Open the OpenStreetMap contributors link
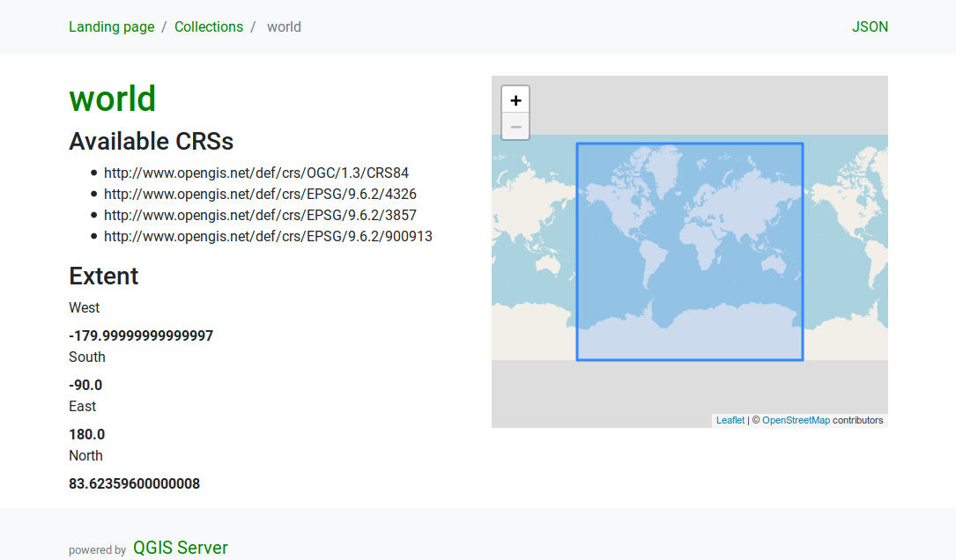Viewport: 956px width, 560px height. pyautogui.click(x=794, y=420)
